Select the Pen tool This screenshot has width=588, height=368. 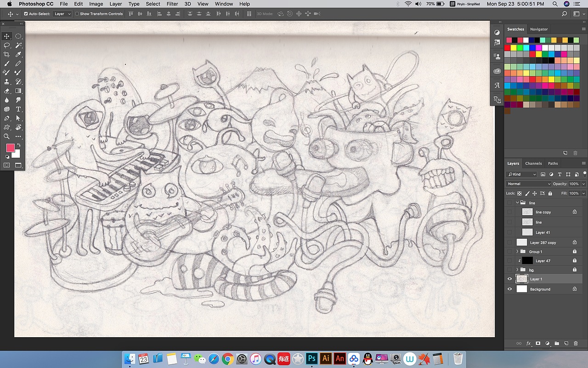coord(7,118)
